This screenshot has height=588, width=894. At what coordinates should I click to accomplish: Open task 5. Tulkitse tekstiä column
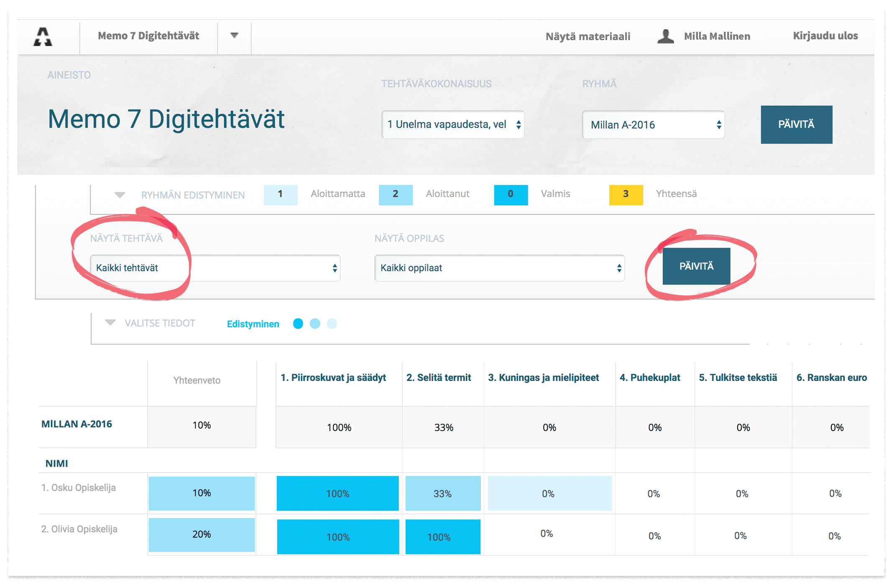[738, 378]
